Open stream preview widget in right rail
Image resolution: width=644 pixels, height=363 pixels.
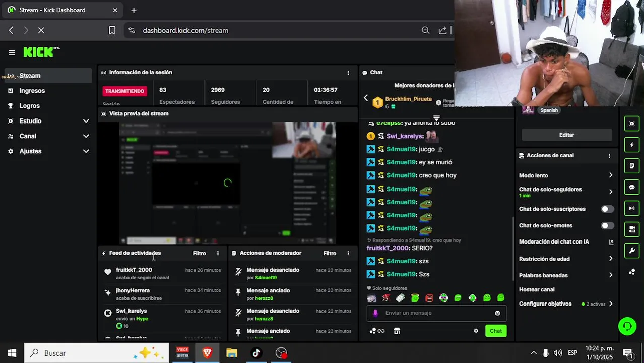click(x=632, y=124)
